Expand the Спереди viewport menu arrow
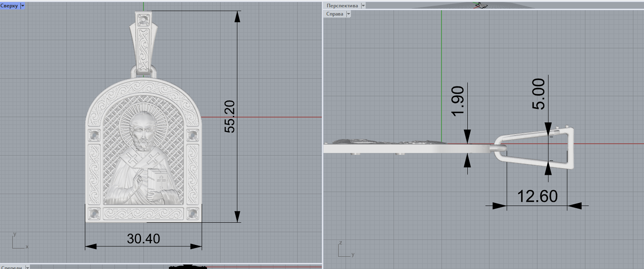The width and height of the screenshot is (644, 269). (x=27, y=267)
